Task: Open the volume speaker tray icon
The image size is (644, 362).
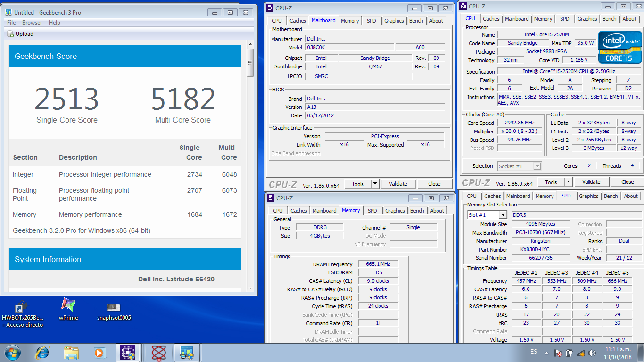Action: click(591, 353)
